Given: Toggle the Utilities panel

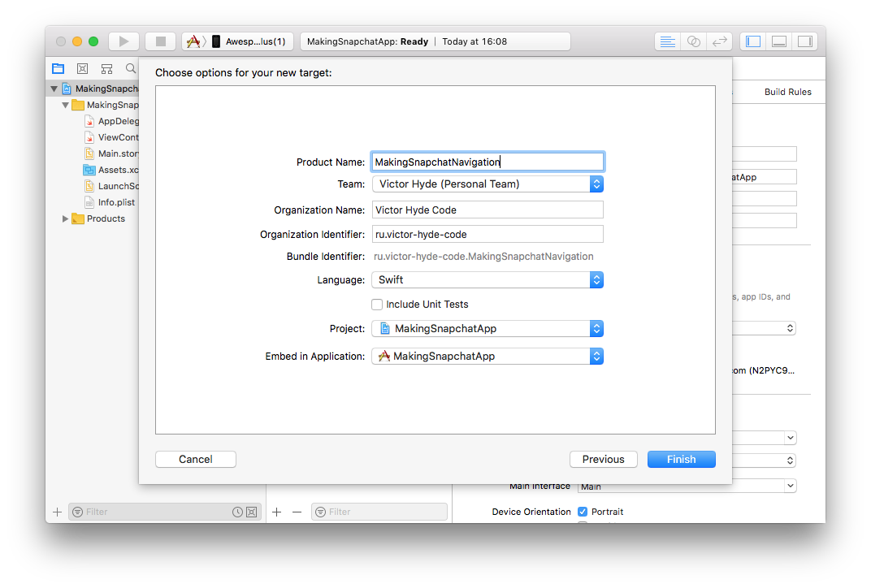Looking at the screenshot, I should click(x=805, y=41).
